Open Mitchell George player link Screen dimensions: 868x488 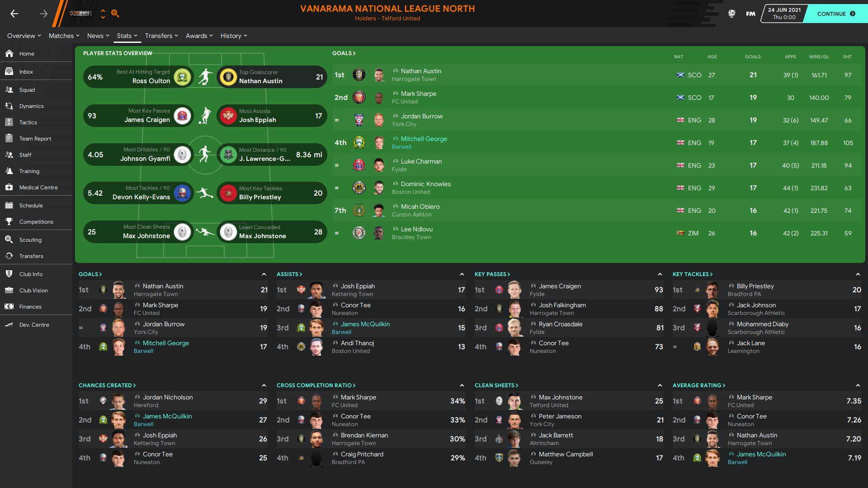point(424,139)
